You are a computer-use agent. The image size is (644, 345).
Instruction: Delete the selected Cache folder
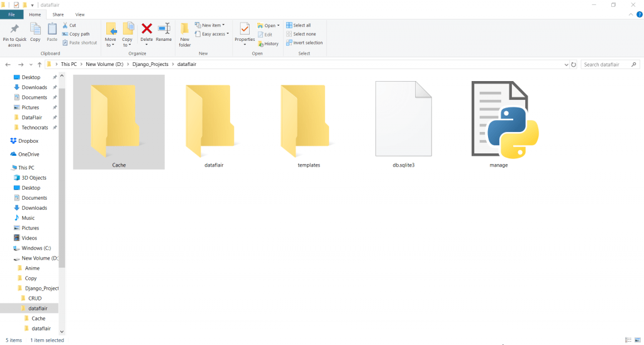[x=147, y=33]
